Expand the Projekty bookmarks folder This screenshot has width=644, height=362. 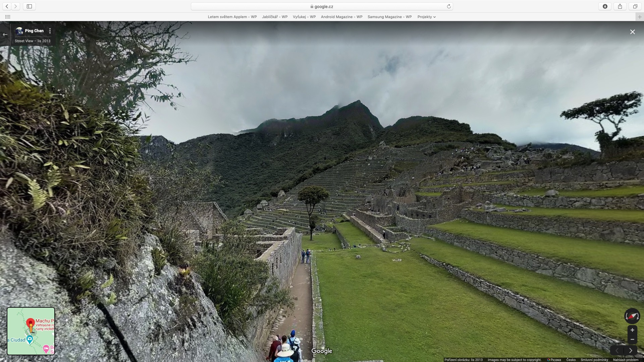426,17
